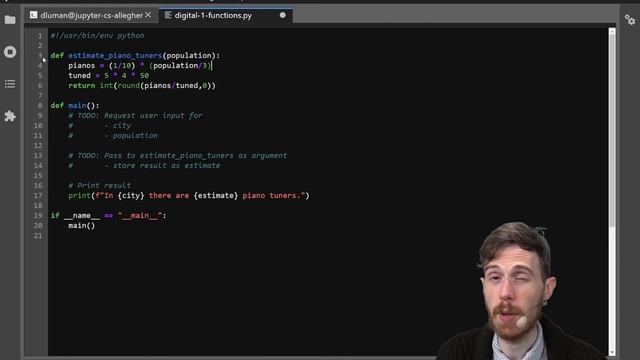Click the comment '- store result as estimate'
640x360 pixels.
tap(144, 166)
